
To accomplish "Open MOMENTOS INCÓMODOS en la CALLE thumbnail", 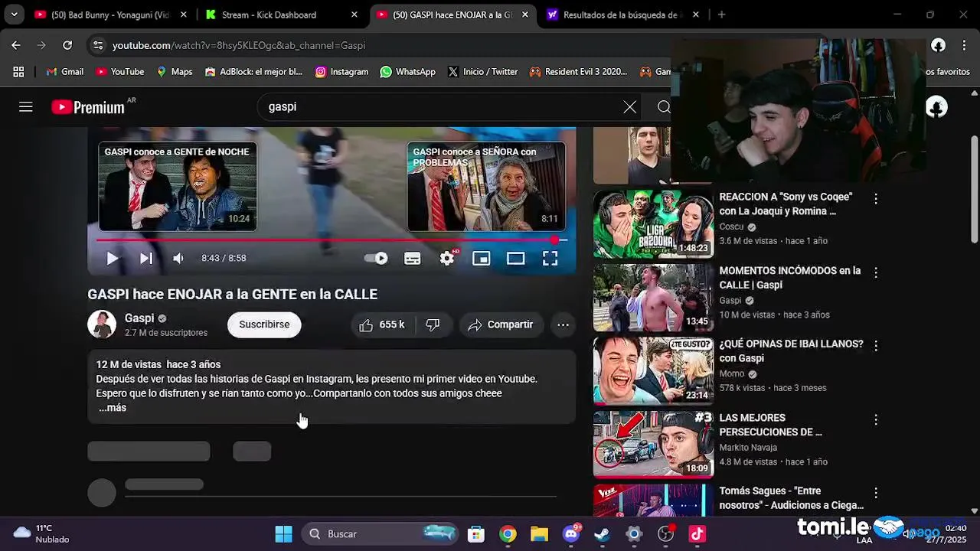I will click(x=653, y=298).
